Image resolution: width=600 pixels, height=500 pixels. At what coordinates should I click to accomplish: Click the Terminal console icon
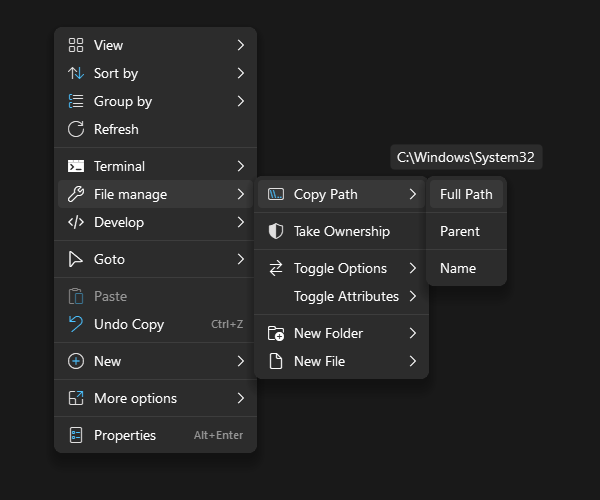[75, 166]
